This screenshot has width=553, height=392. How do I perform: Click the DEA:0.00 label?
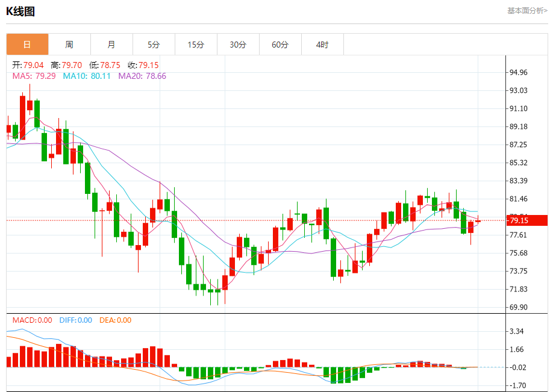pos(115,320)
